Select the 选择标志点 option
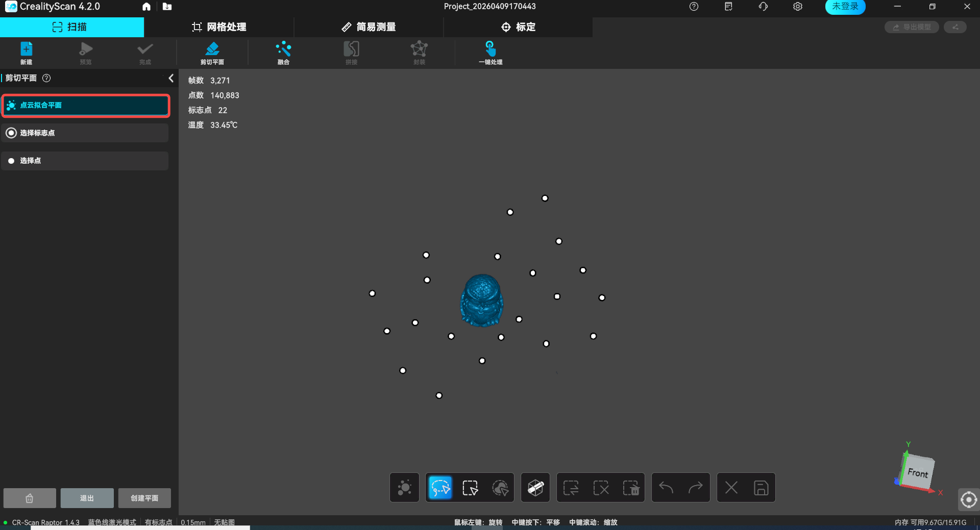This screenshot has height=530, width=980. point(86,133)
